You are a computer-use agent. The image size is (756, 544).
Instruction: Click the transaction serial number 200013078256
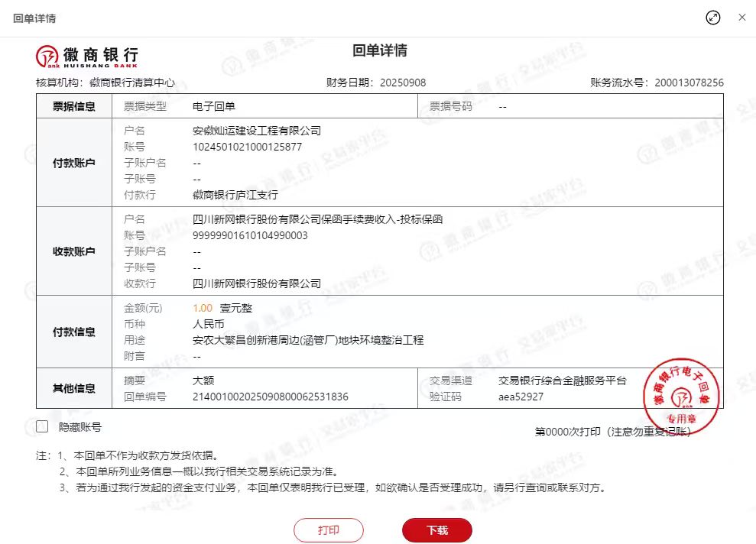pos(678,83)
